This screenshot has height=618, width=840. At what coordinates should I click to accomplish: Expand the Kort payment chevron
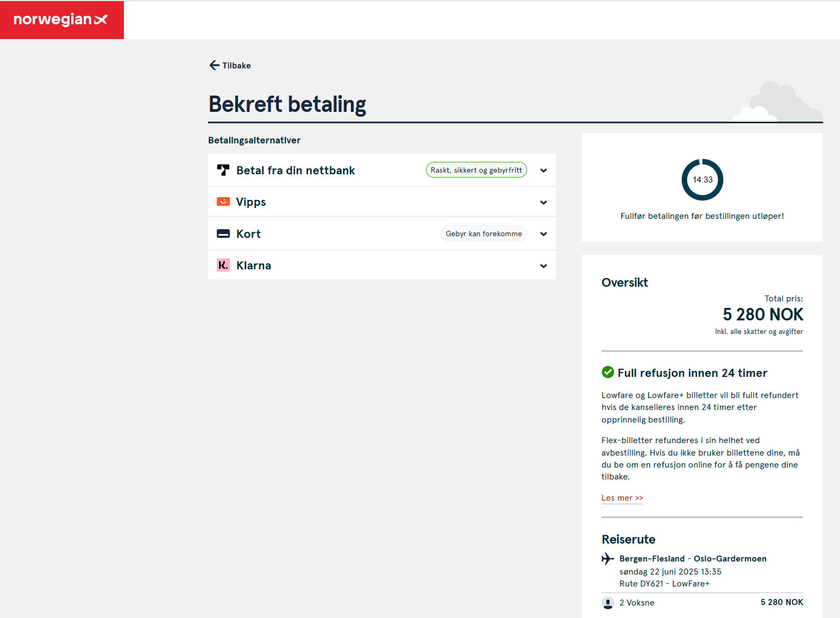click(x=543, y=234)
